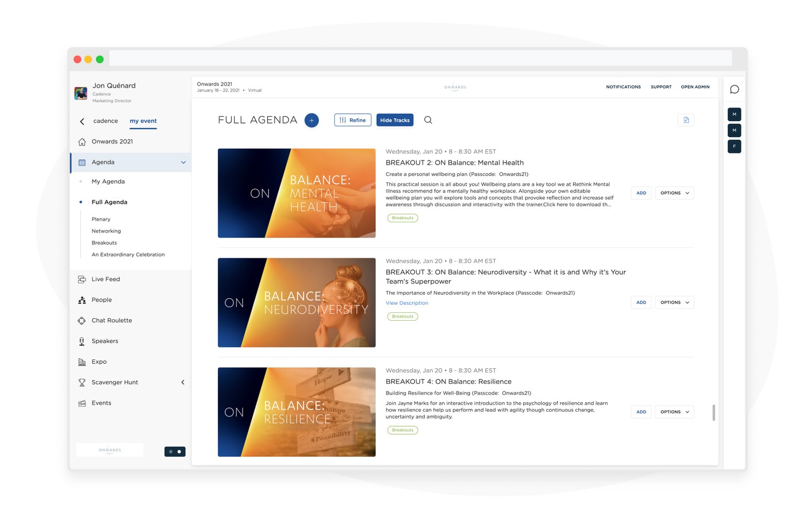Image resolution: width=812 pixels, height=516 pixels.
Task: Select the second M avatar in right rail
Action: tap(734, 130)
